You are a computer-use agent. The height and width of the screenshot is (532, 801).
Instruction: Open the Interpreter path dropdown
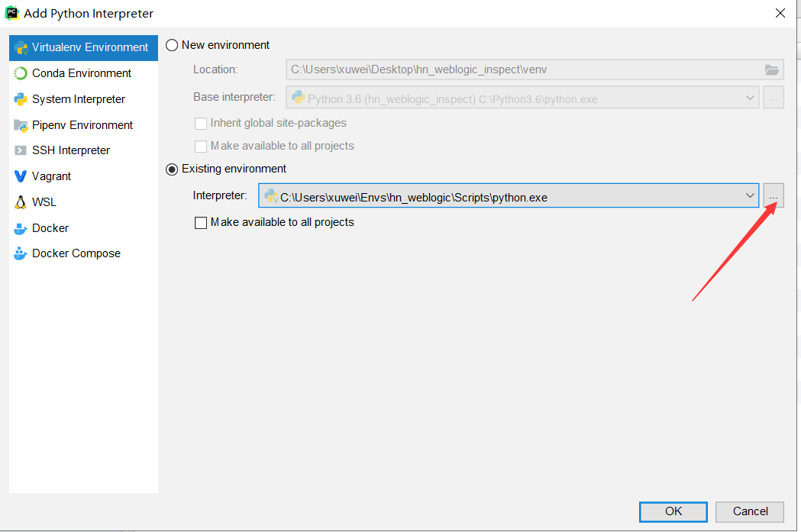pos(750,195)
